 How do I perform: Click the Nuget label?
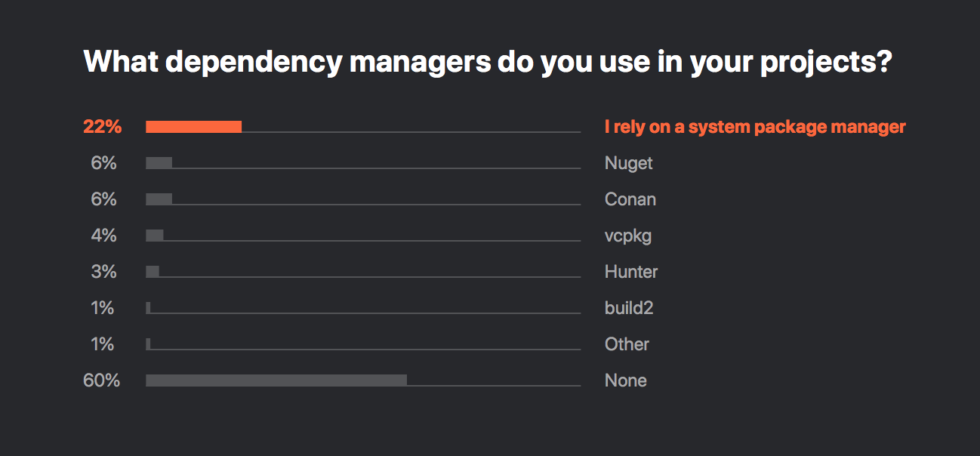tap(629, 163)
